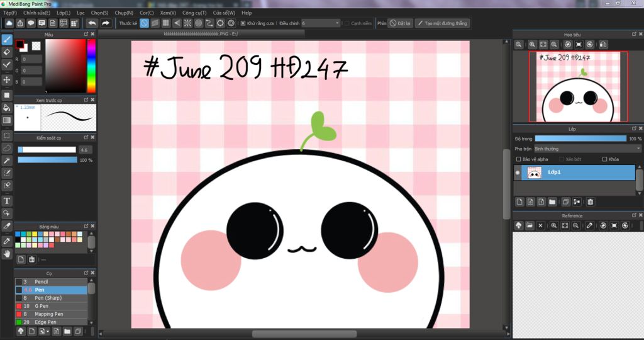Select the Edge Pen brush
The height and width of the screenshot is (340, 644).
[51, 322]
